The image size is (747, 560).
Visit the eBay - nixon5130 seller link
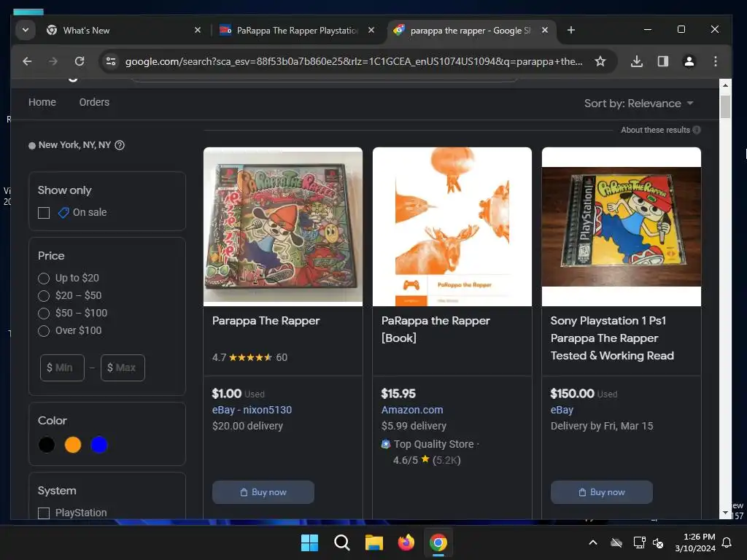pos(252,410)
